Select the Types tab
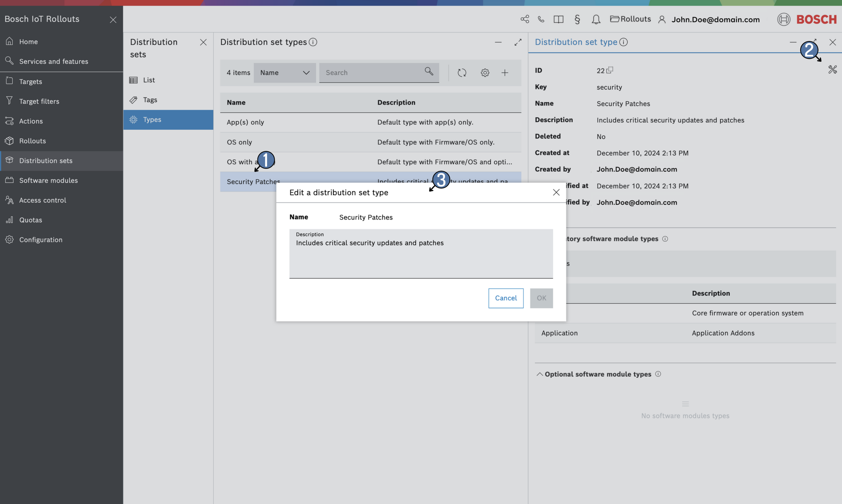 pos(168,119)
